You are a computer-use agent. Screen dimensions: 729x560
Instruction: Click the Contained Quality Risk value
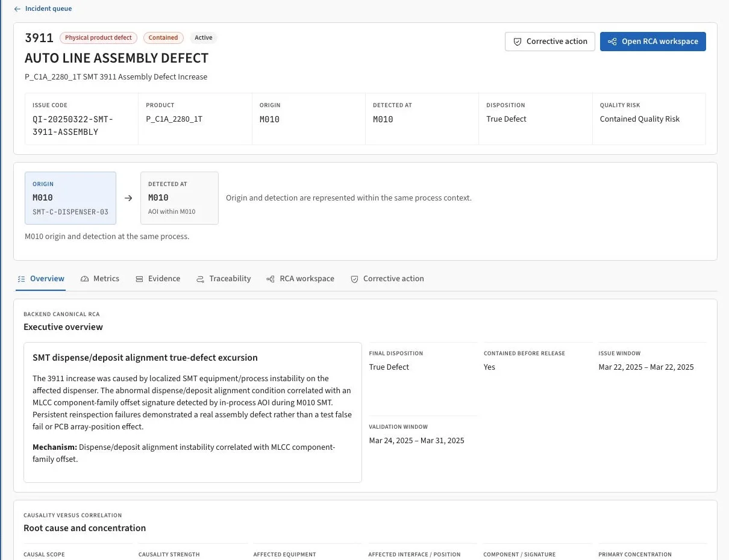[x=639, y=119]
